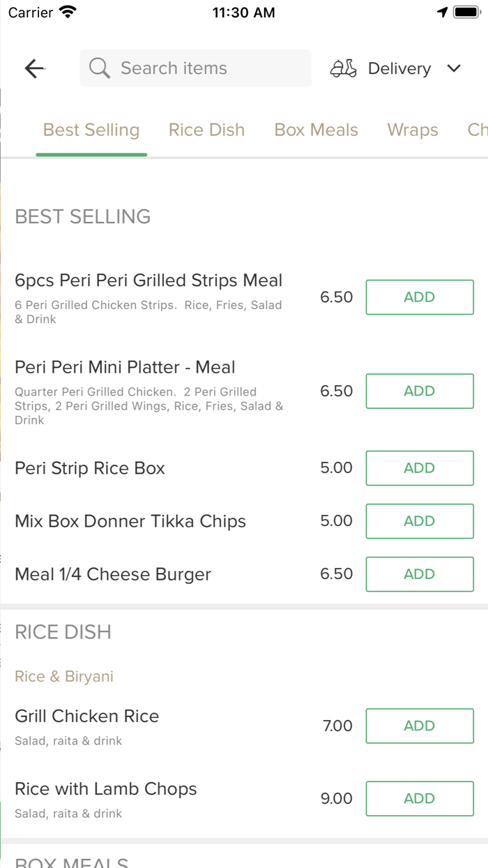Switch to the Best Selling tab
Screen dimensions: 488x868
(x=91, y=130)
